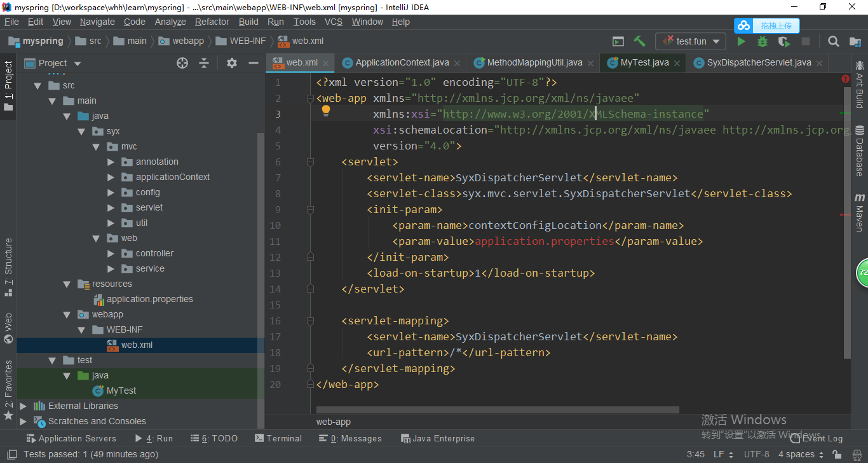Screen dimensions: 868x463
Task: Click the 3:45 caret position indicator
Action: coord(696,454)
